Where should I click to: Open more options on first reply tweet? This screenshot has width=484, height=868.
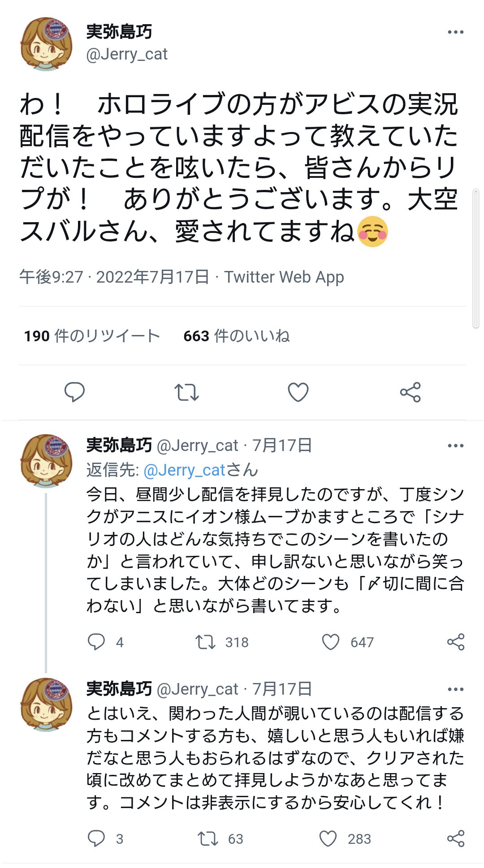pos(455,446)
